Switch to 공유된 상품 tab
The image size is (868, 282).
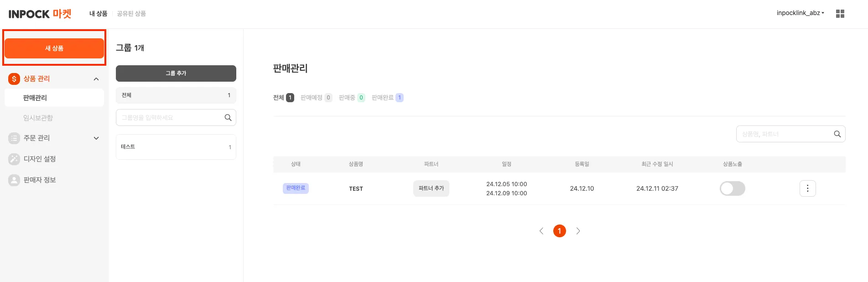coord(131,14)
